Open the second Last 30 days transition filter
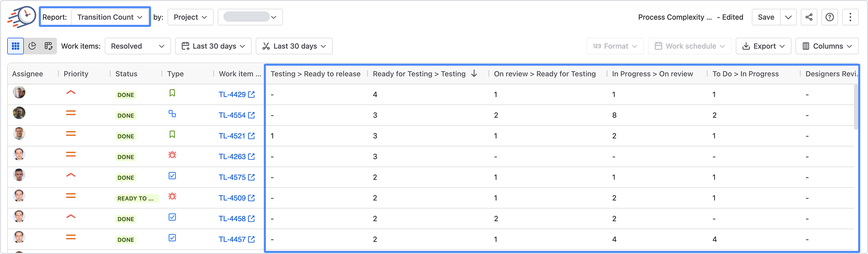Screen dimensions: 868x254 click(x=294, y=46)
